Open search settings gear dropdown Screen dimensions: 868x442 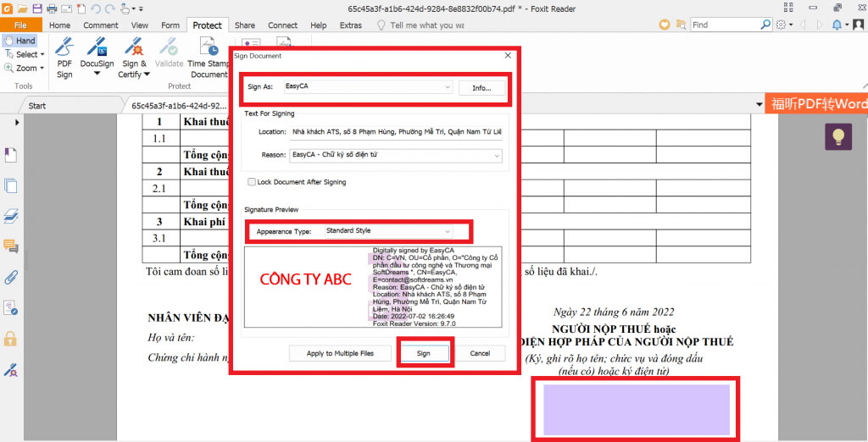click(784, 25)
